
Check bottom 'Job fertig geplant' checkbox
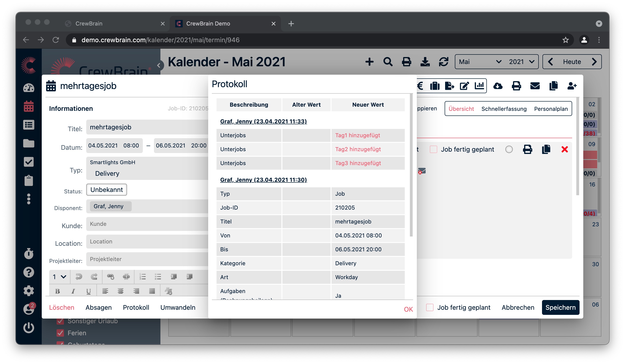(x=430, y=307)
